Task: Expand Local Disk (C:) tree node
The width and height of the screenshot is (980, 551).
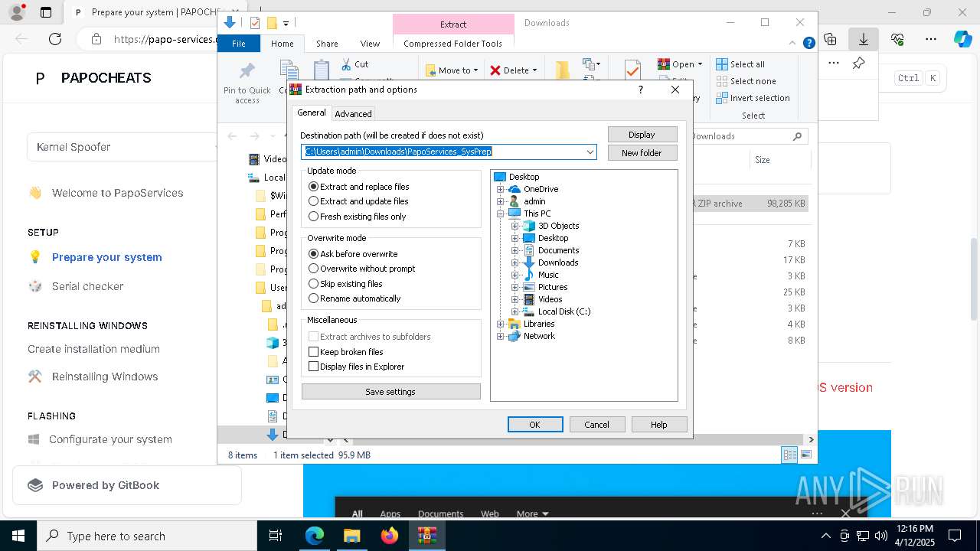Action: click(x=515, y=311)
